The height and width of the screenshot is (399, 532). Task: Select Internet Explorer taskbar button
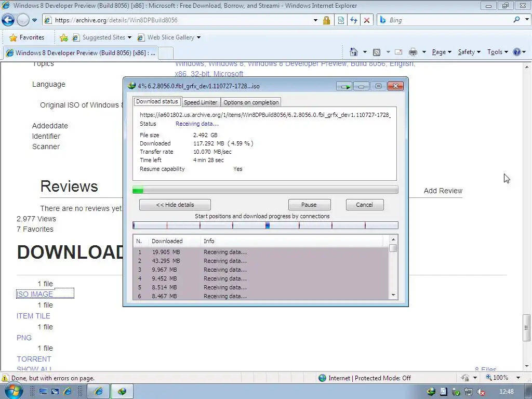pos(98,392)
